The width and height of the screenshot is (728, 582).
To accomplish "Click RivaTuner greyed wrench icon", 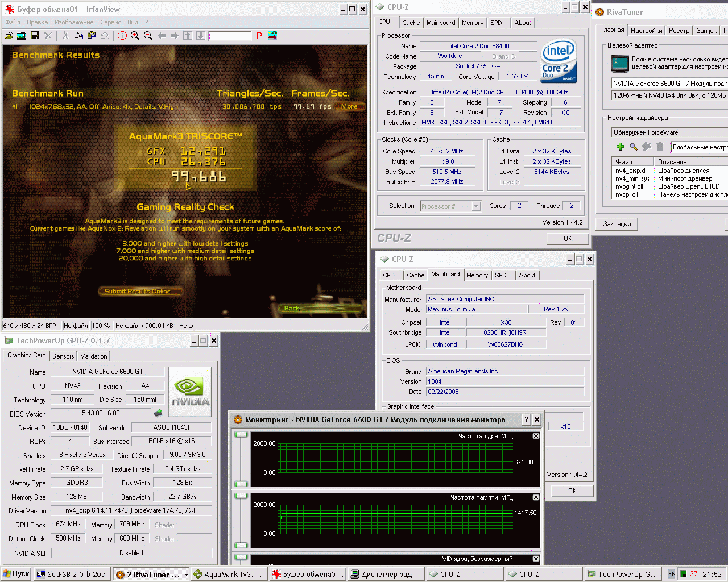I will tap(647, 147).
